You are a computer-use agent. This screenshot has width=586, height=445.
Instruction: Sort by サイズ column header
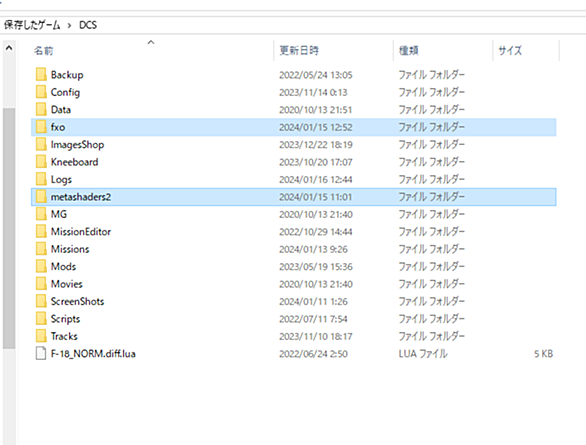coord(510,50)
